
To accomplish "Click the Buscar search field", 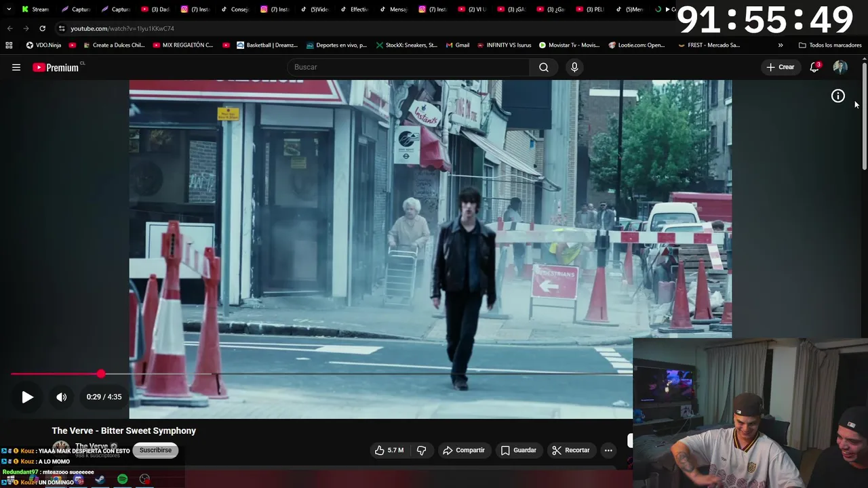I will click(408, 67).
